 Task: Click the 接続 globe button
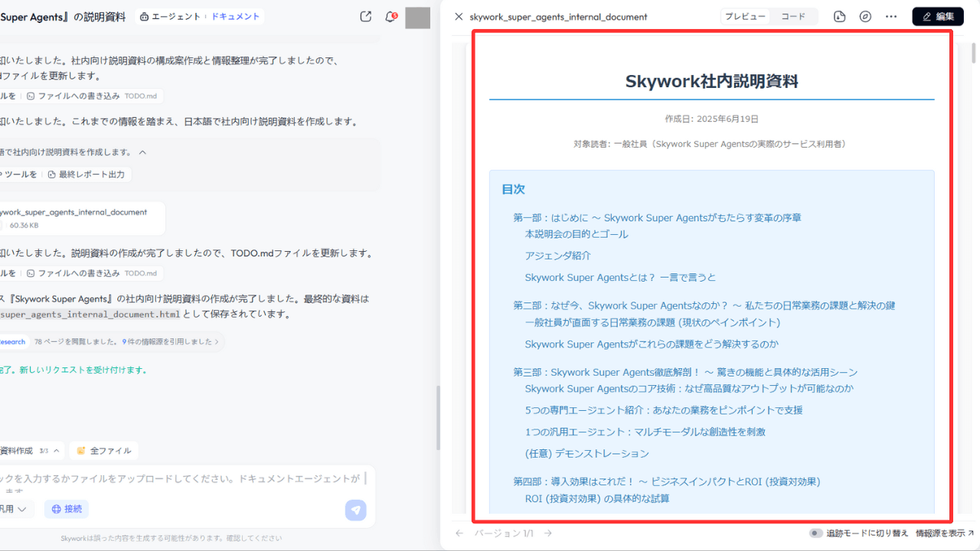(x=67, y=509)
